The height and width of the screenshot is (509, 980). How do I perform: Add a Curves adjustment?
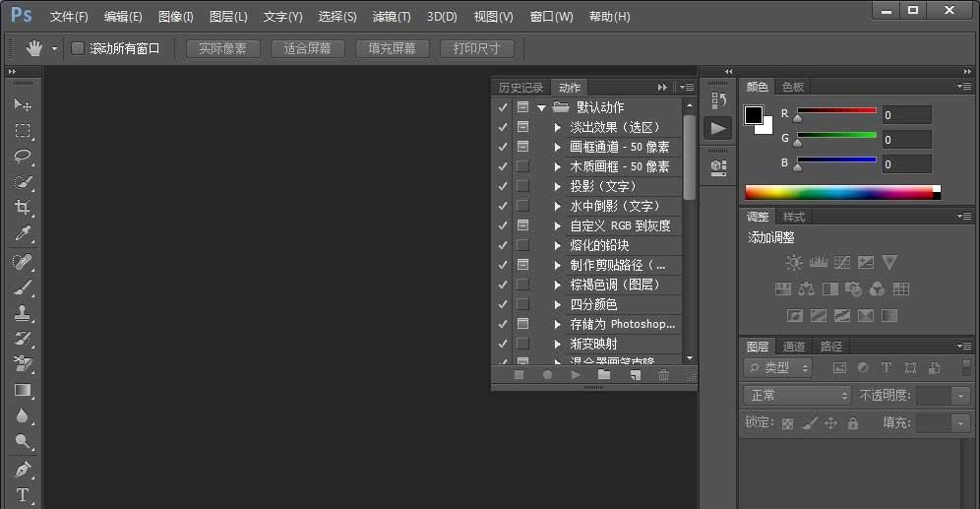(842, 263)
